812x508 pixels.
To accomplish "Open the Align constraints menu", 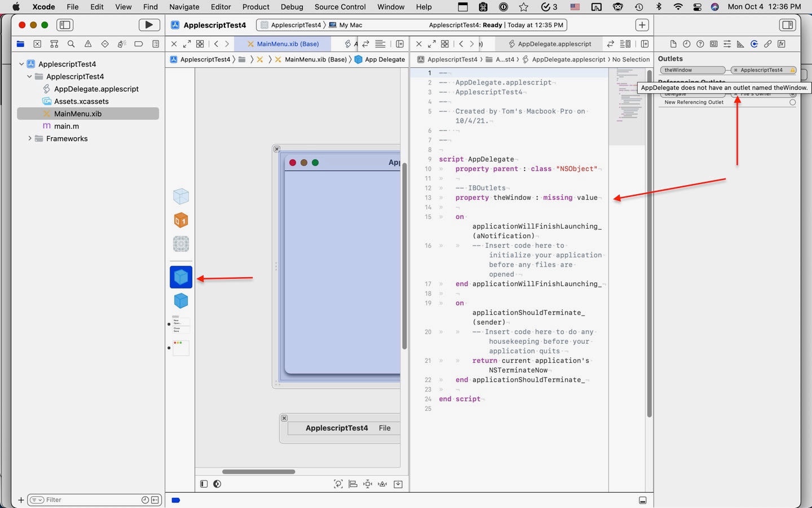I will tap(353, 484).
